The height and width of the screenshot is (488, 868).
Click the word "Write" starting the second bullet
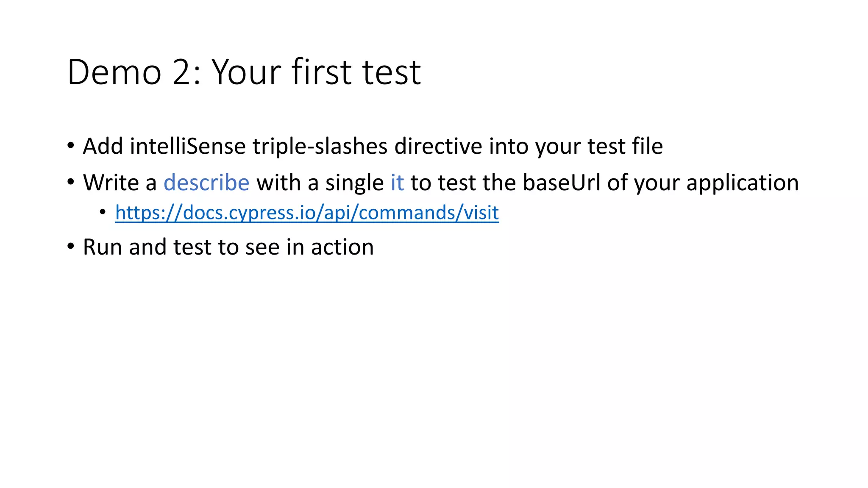tap(111, 183)
